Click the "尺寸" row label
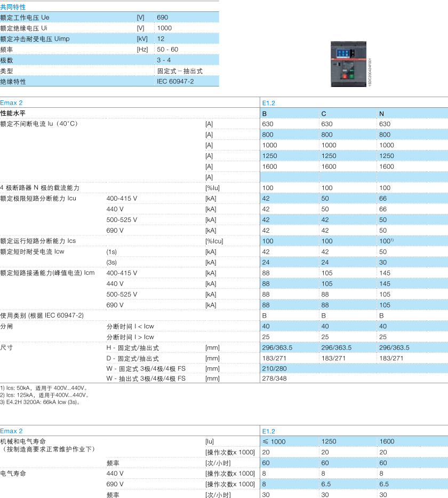 point(6,347)
